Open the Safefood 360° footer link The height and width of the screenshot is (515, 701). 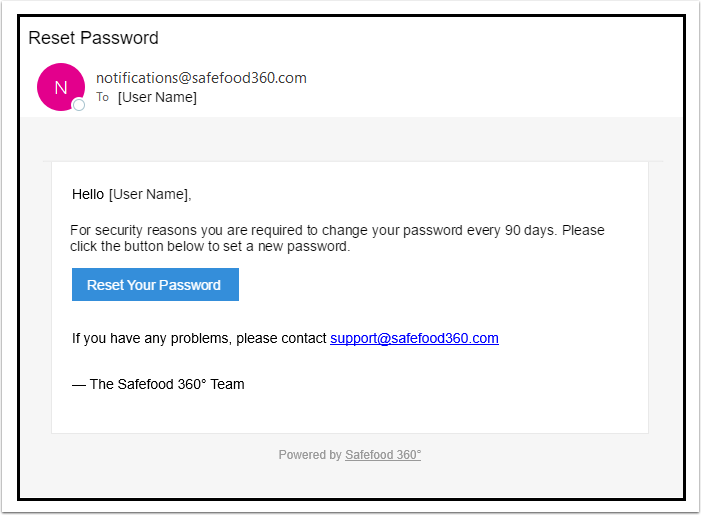(383, 455)
